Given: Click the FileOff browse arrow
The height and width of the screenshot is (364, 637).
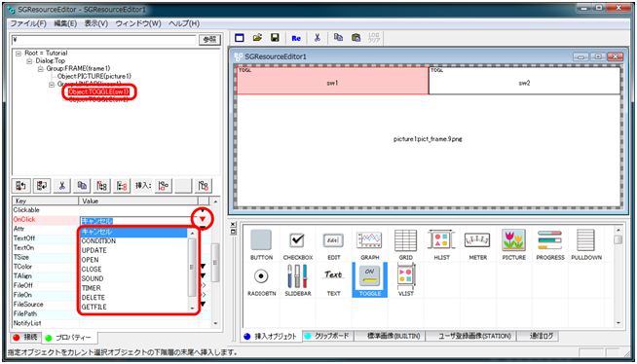Looking at the screenshot, I should pyautogui.click(x=204, y=285).
